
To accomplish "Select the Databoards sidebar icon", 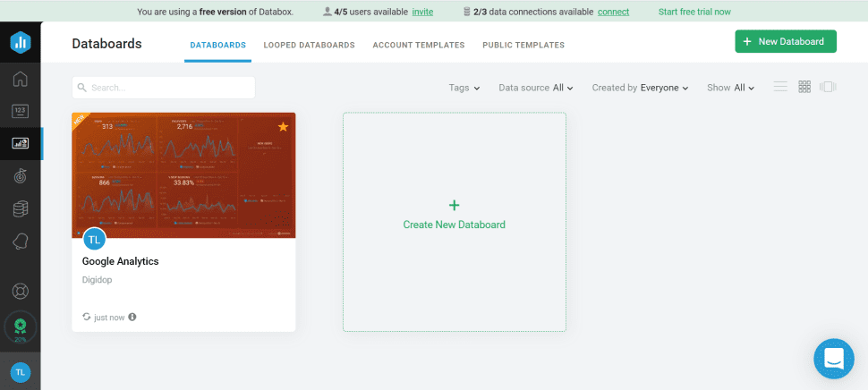I will pyautogui.click(x=20, y=143).
